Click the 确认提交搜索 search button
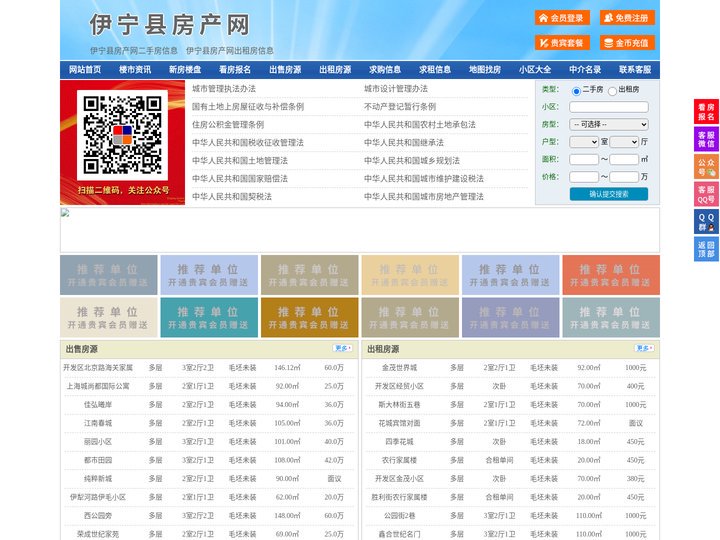Viewport: 720px width, 540px height. click(x=609, y=194)
